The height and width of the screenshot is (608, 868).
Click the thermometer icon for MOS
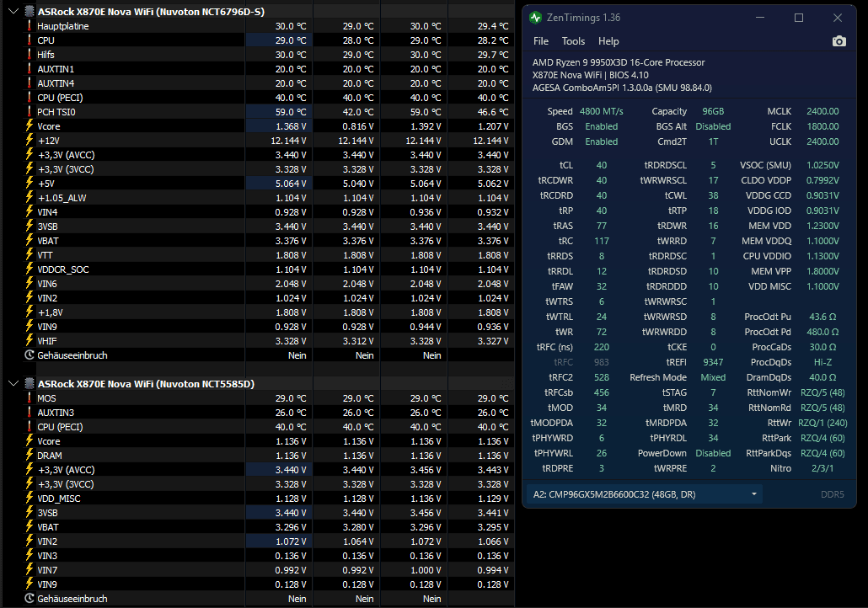point(29,397)
